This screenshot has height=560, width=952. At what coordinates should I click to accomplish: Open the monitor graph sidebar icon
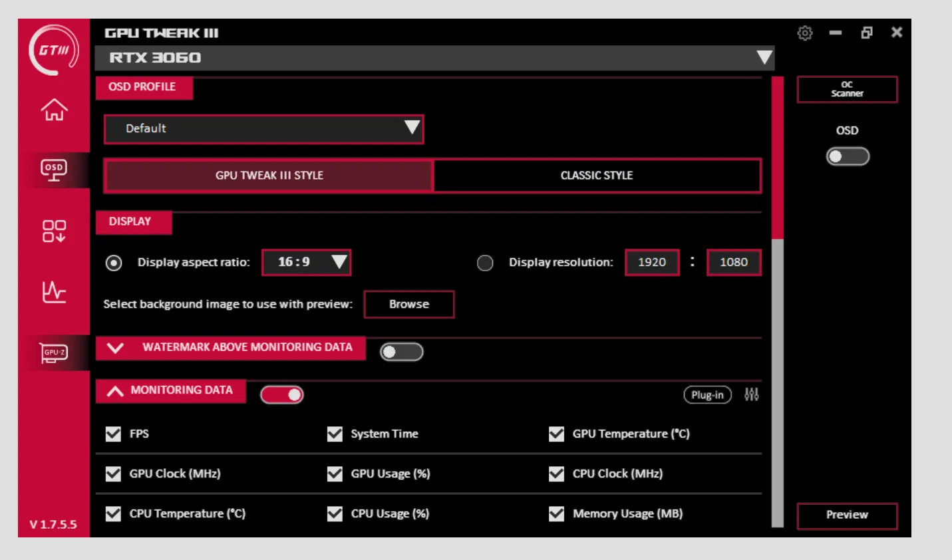pos(54,291)
